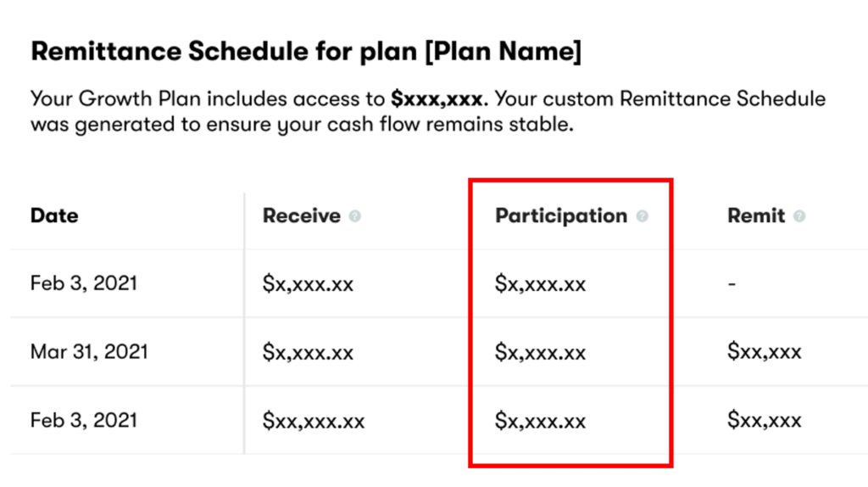
Task: Select the $xx,xxx.xx Receive amount
Action: (x=314, y=421)
